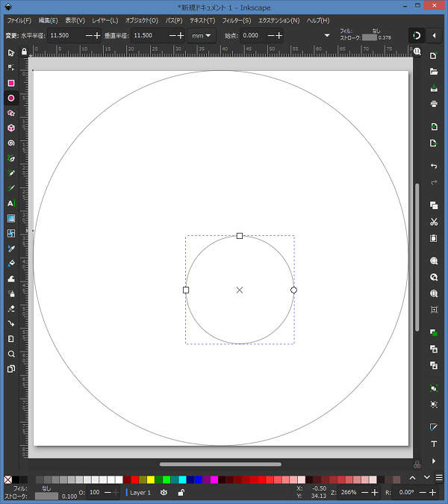This screenshot has width=448, height=504.
Task: Increase horizontal radius with plus button
Action: pos(97,36)
